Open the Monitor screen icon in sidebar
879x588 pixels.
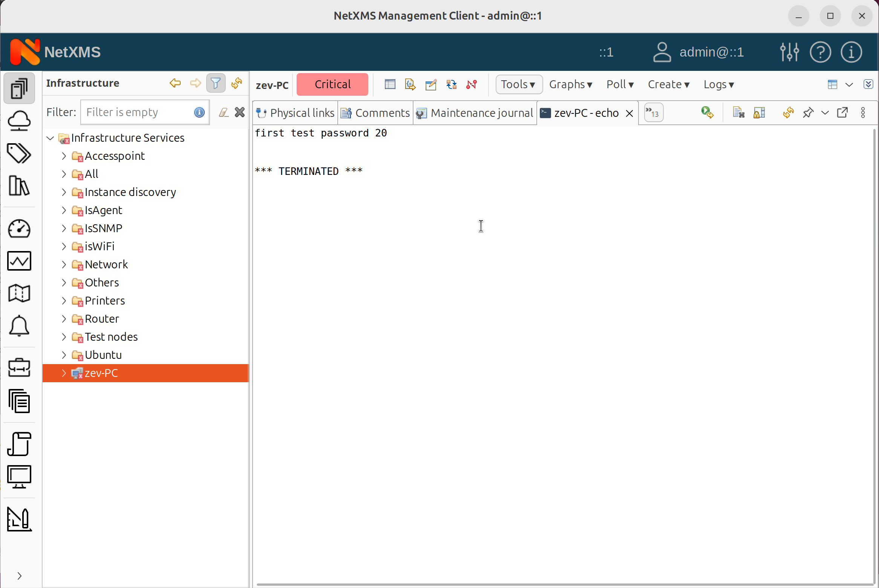pyautogui.click(x=19, y=476)
